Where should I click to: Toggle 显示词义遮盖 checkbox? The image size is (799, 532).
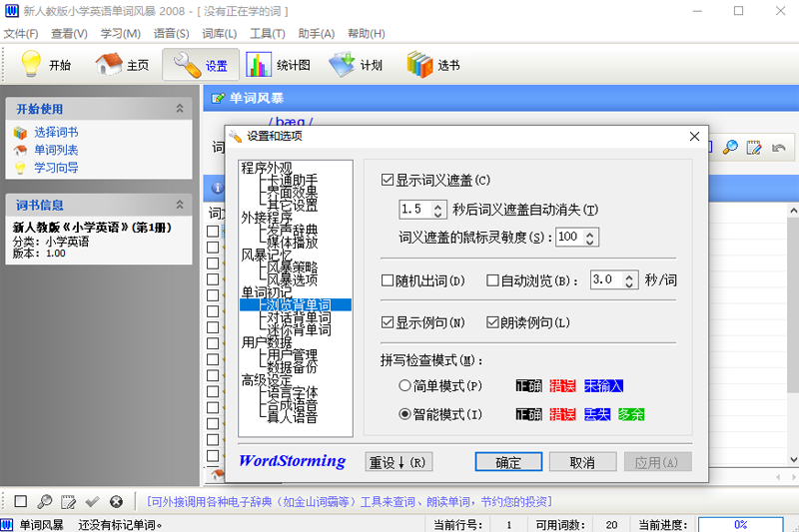[x=388, y=180]
